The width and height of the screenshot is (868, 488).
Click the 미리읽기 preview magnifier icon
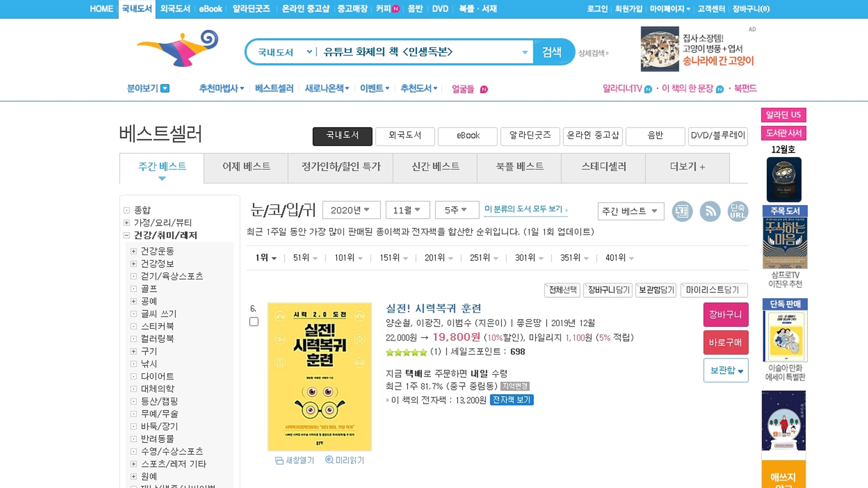click(329, 460)
